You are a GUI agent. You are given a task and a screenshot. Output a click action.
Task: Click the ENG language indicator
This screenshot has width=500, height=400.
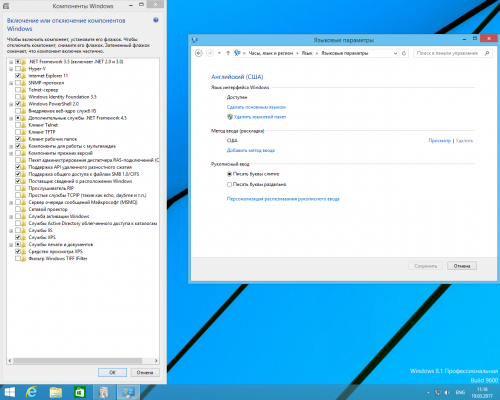pos(460,393)
